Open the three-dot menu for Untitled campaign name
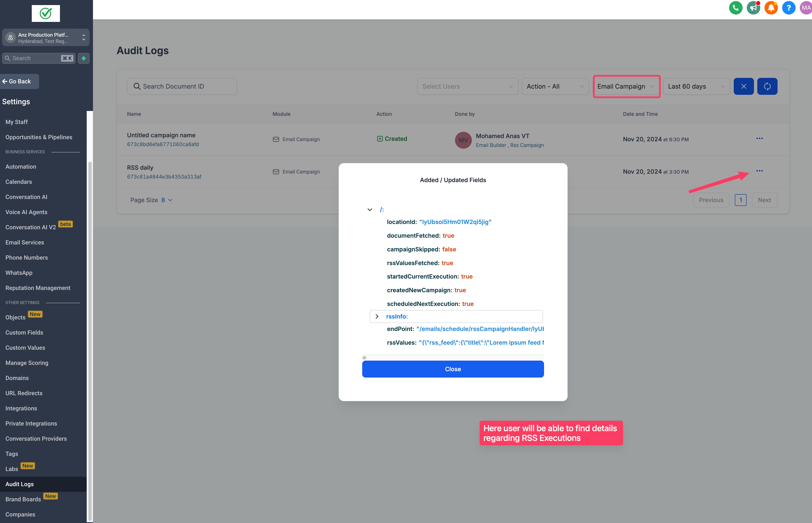This screenshot has width=812, height=523. pos(759,139)
